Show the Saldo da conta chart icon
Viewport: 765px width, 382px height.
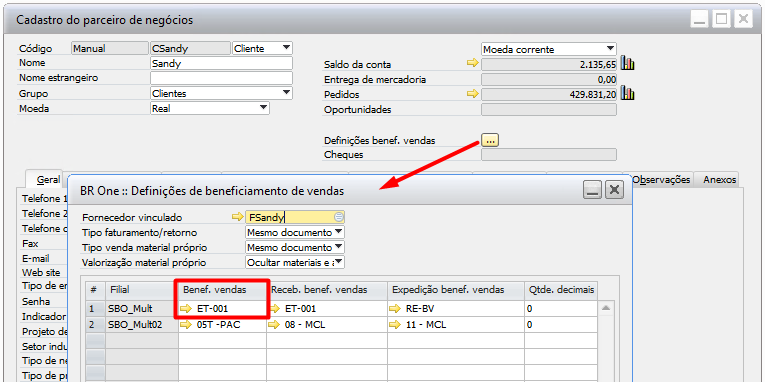627,63
